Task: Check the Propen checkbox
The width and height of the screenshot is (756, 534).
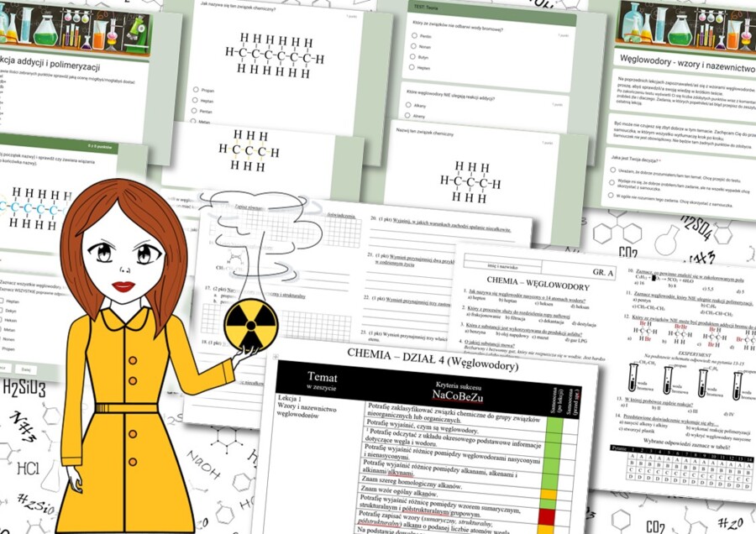Action: [3, 348]
